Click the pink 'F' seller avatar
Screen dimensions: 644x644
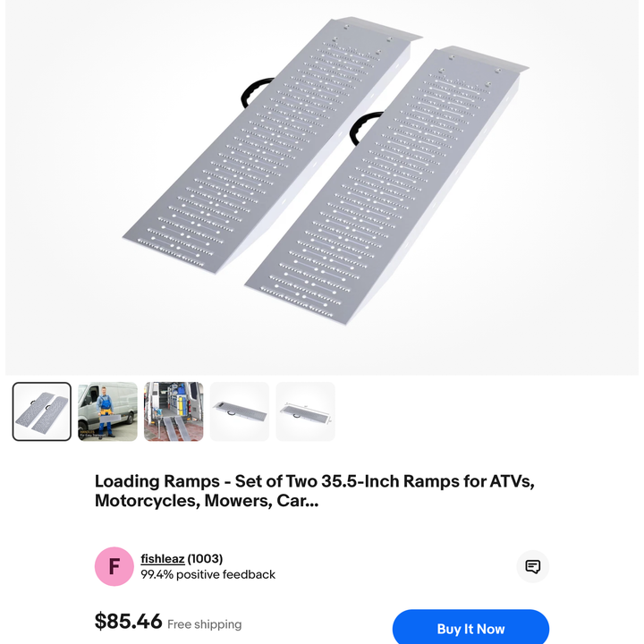tap(114, 566)
